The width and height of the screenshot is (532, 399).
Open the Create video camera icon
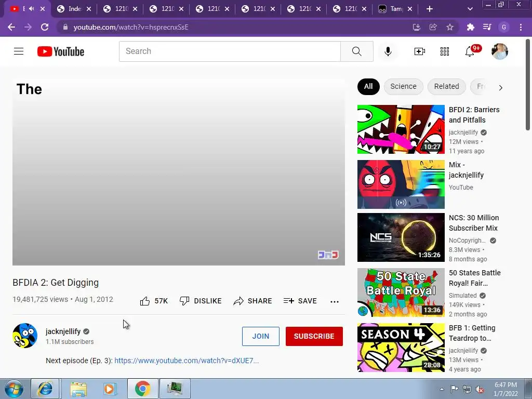pyautogui.click(x=420, y=51)
